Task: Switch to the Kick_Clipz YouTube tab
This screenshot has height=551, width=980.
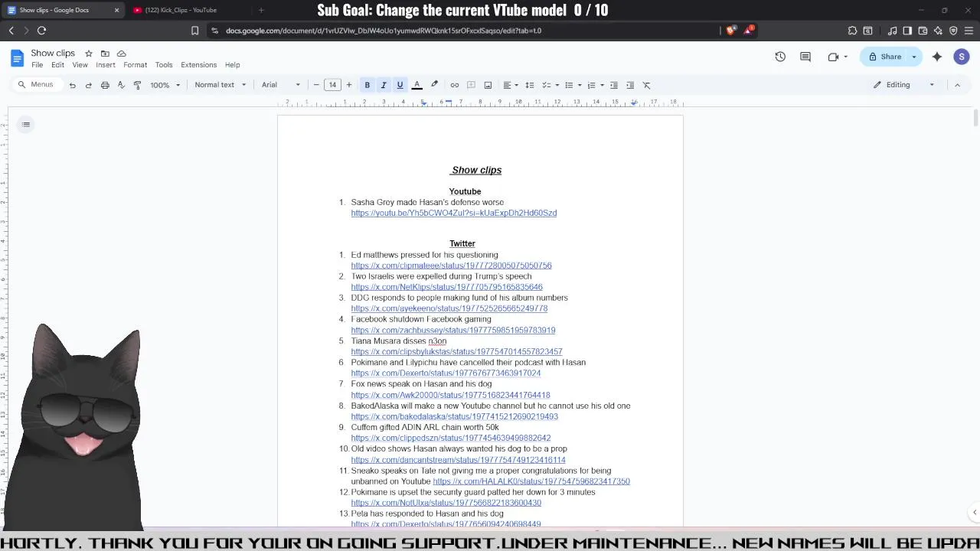Action: pos(181,10)
